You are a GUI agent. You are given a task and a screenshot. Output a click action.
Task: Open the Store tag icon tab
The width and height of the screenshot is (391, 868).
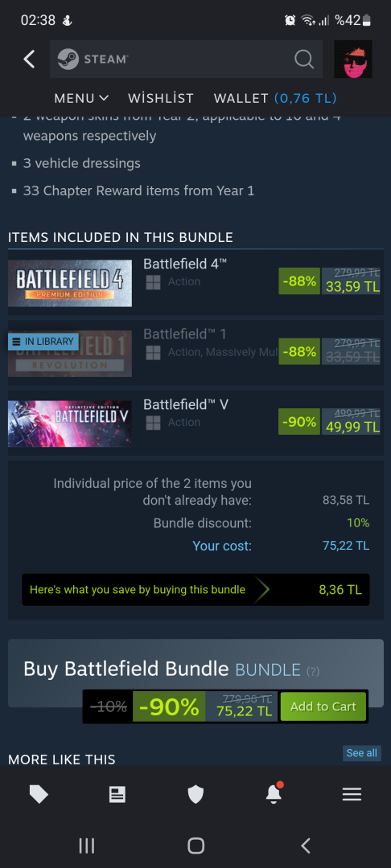(39, 795)
